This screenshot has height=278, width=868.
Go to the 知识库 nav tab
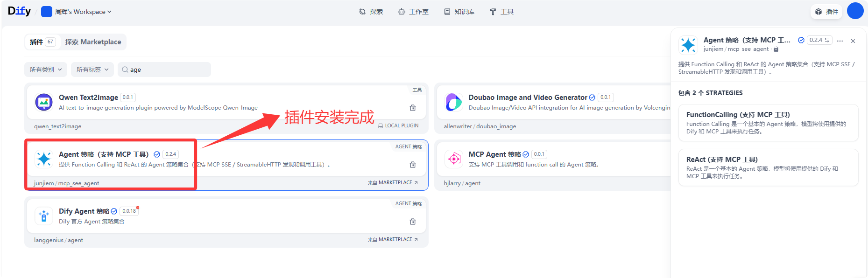(x=459, y=12)
